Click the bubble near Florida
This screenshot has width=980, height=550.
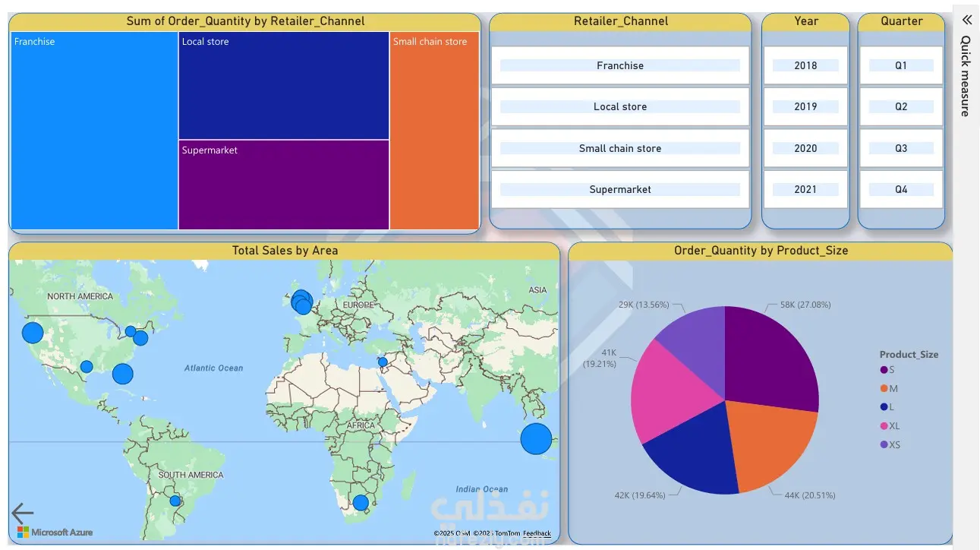click(122, 374)
